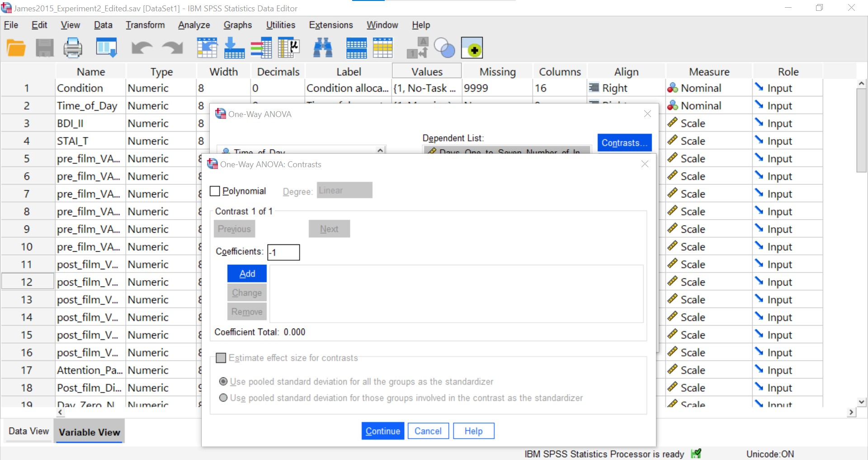Open the Analyze menu
Image resolution: width=868 pixels, height=460 pixels.
click(x=194, y=25)
